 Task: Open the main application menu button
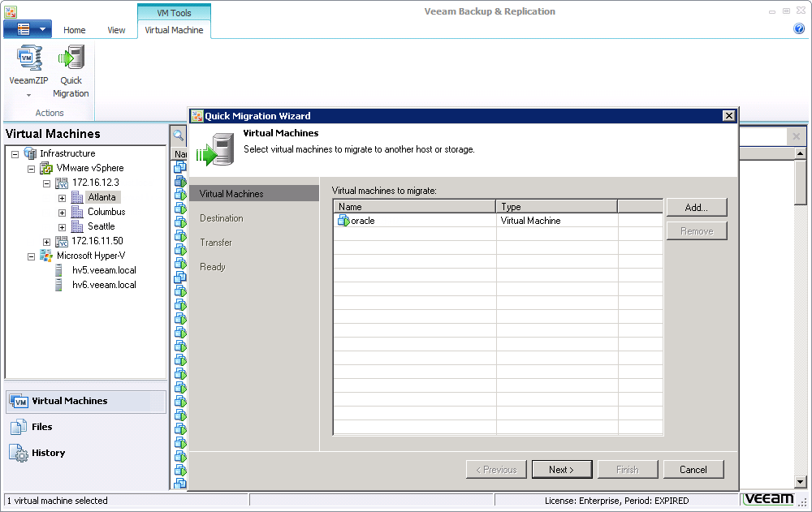point(28,29)
